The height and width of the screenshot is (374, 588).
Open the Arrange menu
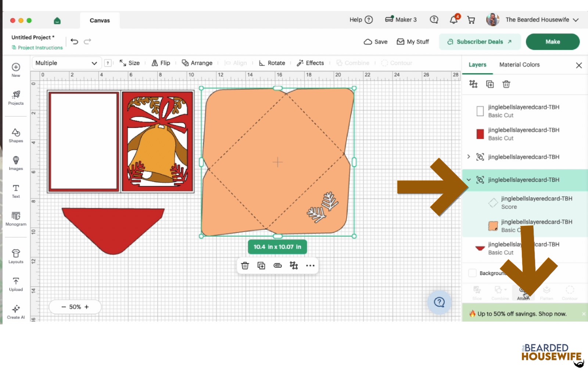tap(197, 63)
